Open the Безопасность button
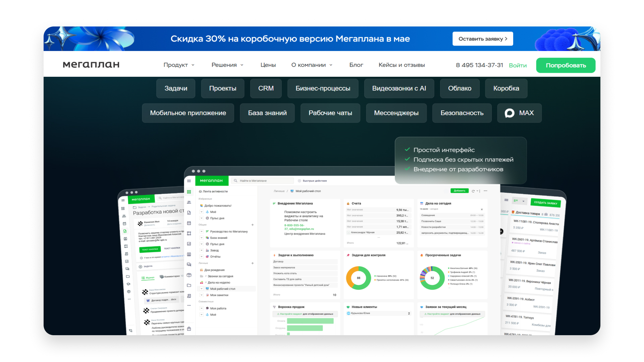Image resolution: width=644 pixels, height=362 pixels. (x=462, y=113)
